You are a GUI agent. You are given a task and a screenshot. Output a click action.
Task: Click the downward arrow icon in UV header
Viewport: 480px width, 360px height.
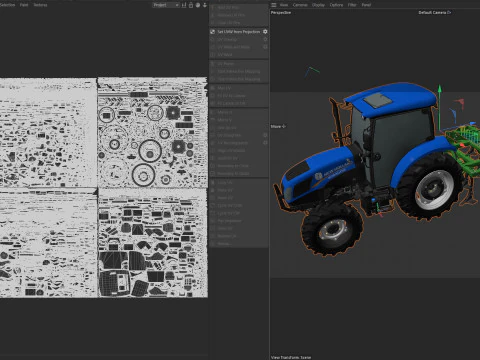205,5
